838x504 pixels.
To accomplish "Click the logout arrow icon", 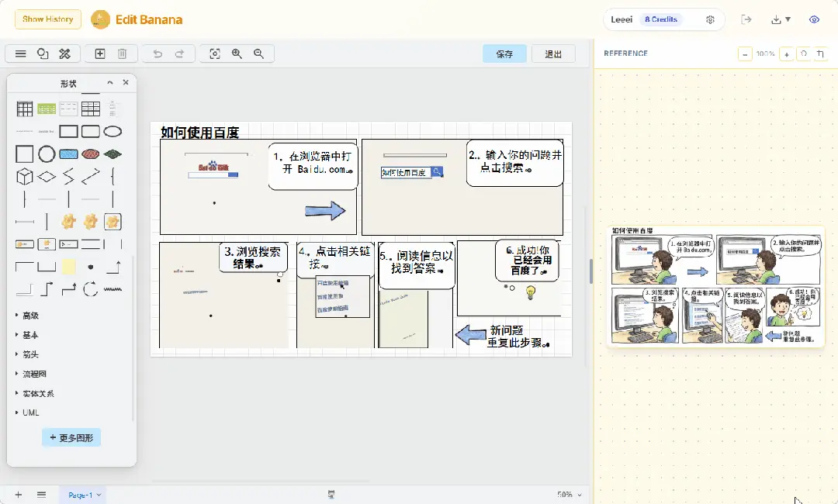I will pyautogui.click(x=746, y=19).
